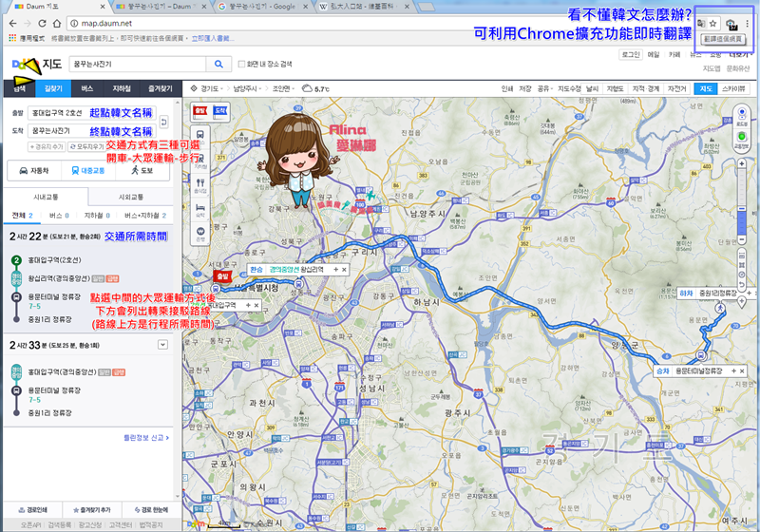Toggle the 날씨 weather overlay
Image resolution: width=760 pixels, height=532 pixels.
(x=592, y=88)
